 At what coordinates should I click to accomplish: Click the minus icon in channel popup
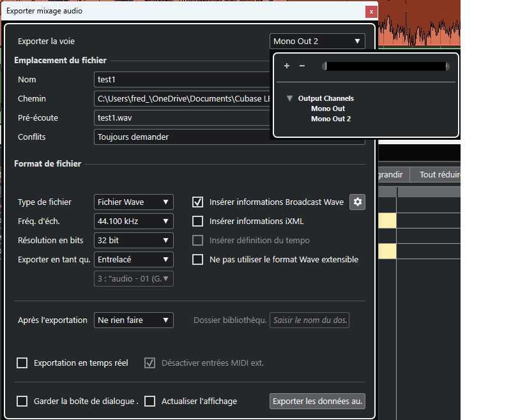tap(302, 66)
